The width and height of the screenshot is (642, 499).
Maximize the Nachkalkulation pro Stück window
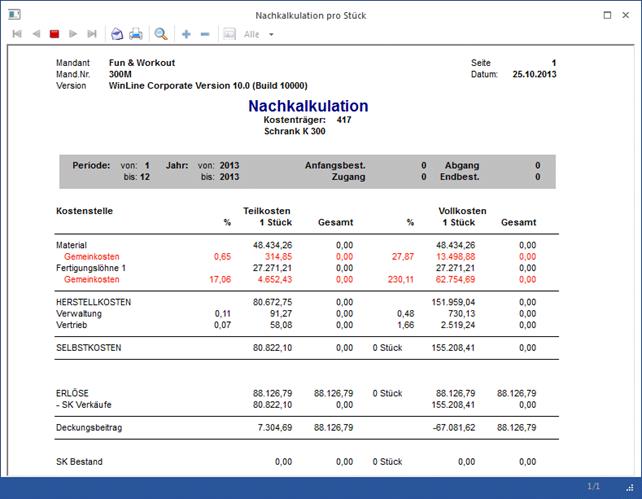(x=608, y=15)
